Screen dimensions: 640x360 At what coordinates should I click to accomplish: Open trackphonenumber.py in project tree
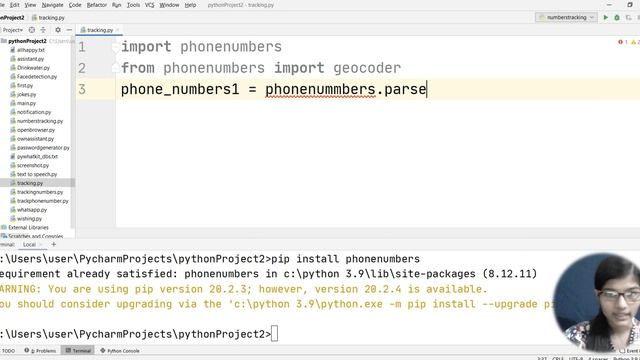click(x=42, y=201)
